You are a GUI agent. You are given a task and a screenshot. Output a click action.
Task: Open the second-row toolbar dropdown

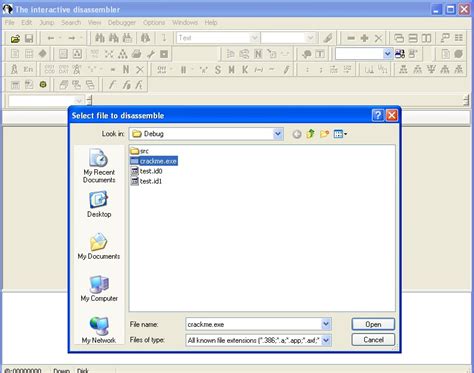[387, 54]
